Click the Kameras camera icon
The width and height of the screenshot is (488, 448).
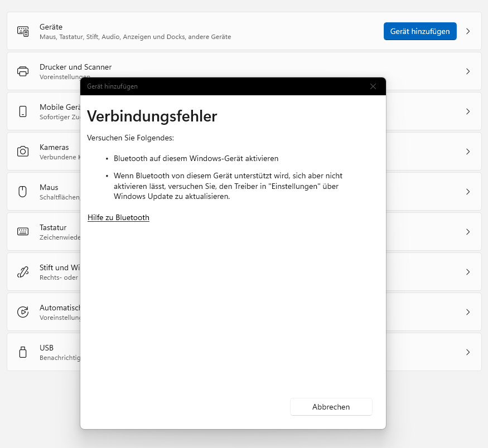point(23,152)
